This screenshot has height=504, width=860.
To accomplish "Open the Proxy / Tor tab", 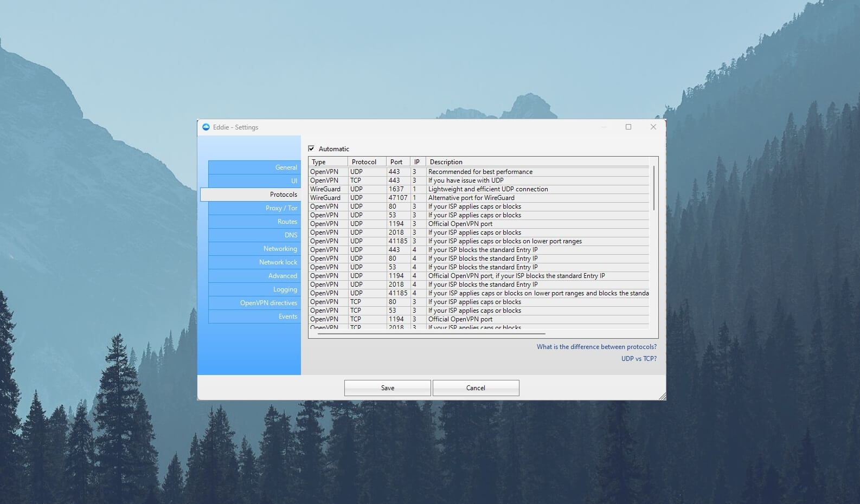I will (x=254, y=208).
